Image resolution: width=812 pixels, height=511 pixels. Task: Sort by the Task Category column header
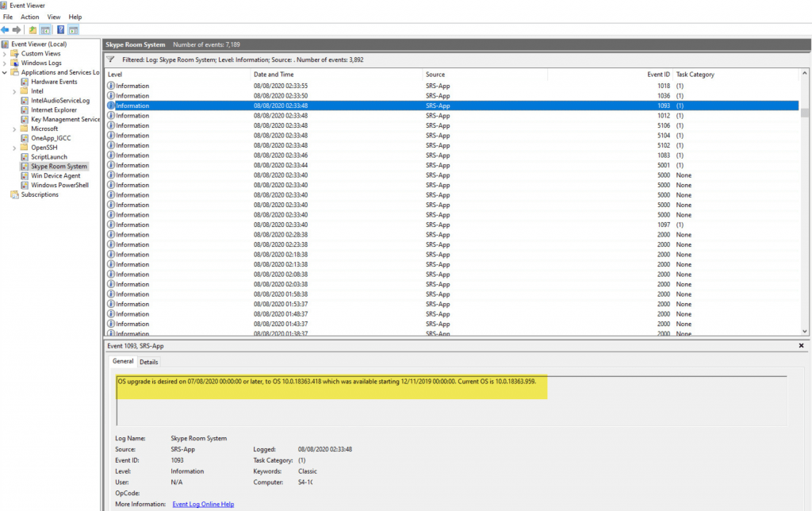click(x=736, y=75)
